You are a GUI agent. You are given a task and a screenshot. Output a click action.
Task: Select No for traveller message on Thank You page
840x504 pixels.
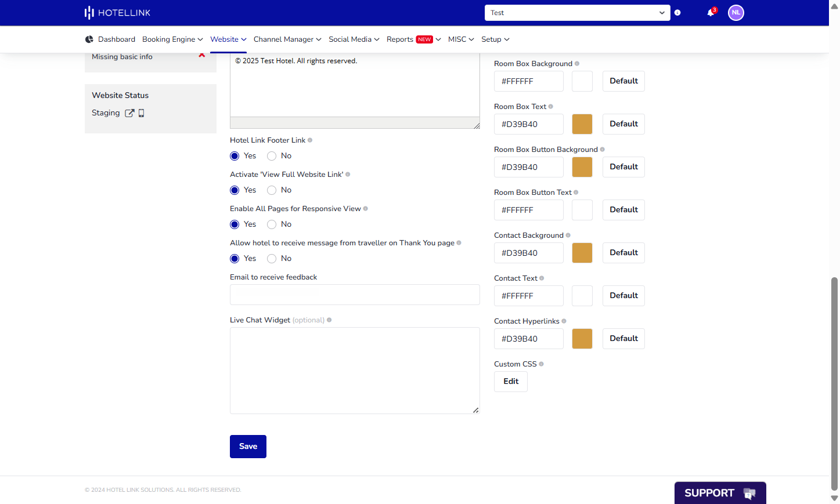[x=272, y=259]
